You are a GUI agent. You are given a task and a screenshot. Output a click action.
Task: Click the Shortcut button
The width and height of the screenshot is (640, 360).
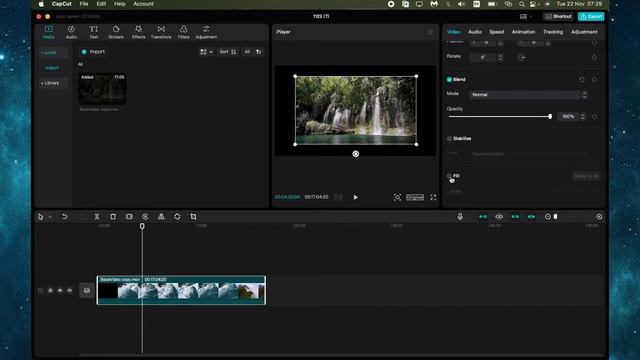tap(558, 17)
